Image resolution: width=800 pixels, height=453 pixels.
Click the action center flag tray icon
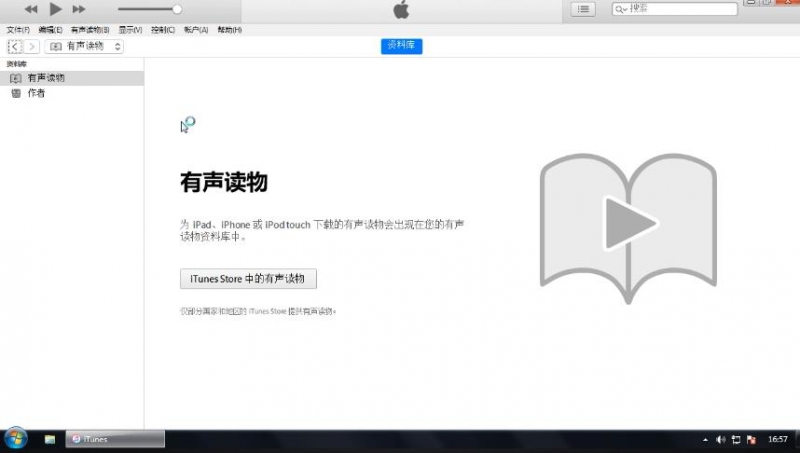(751, 439)
